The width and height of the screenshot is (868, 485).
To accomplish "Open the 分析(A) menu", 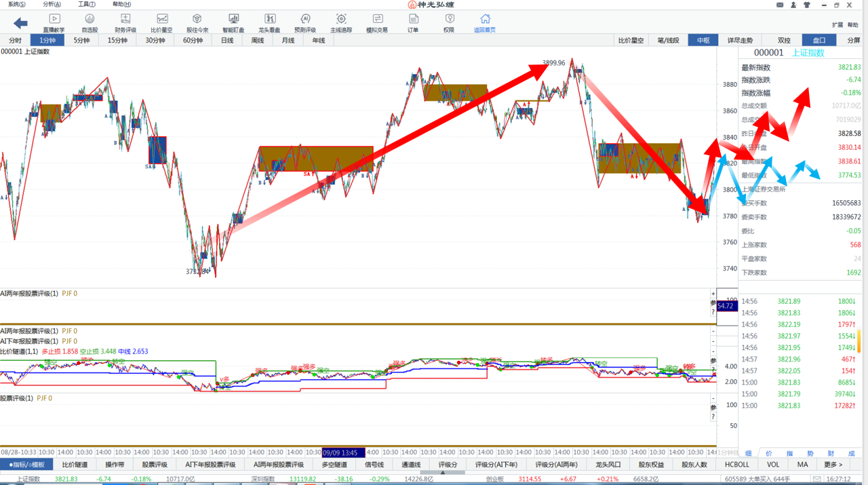I will coord(52,5).
